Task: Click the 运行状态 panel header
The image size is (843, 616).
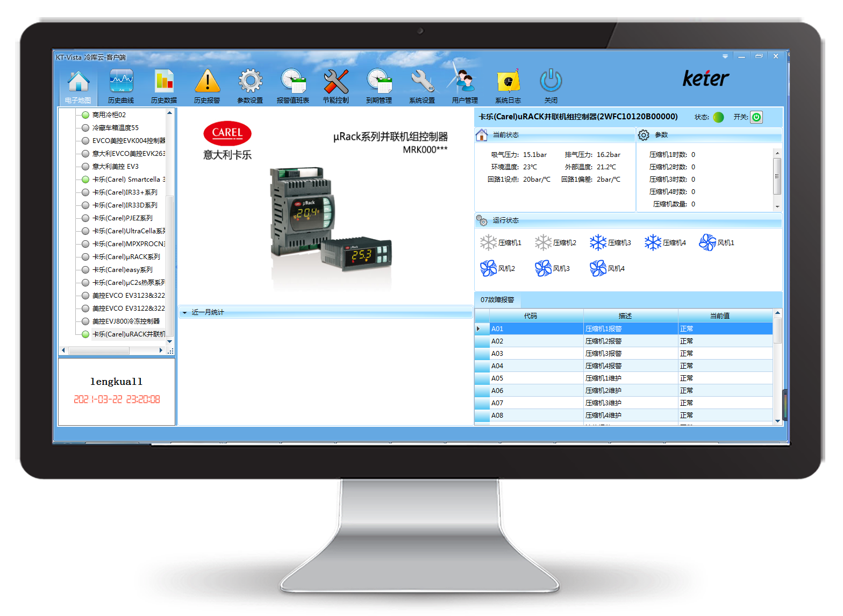Action: click(x=628, y=220)
